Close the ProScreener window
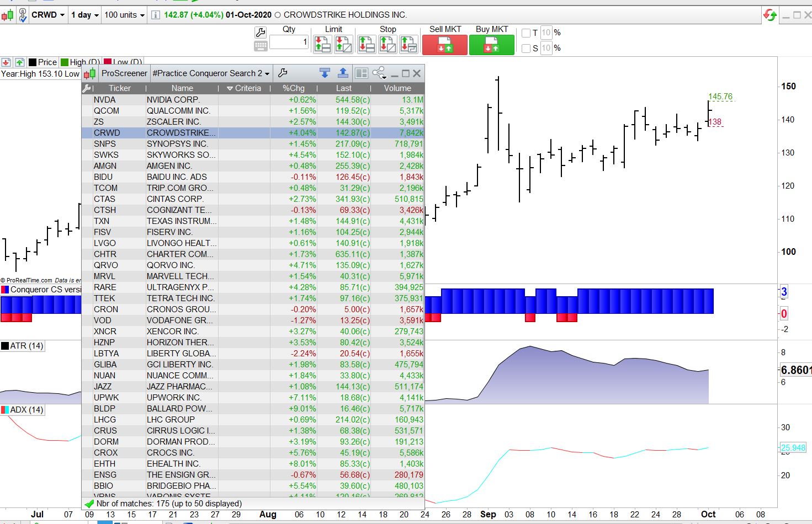The height and width of the screenshot is (524, 812). point(417,73)
